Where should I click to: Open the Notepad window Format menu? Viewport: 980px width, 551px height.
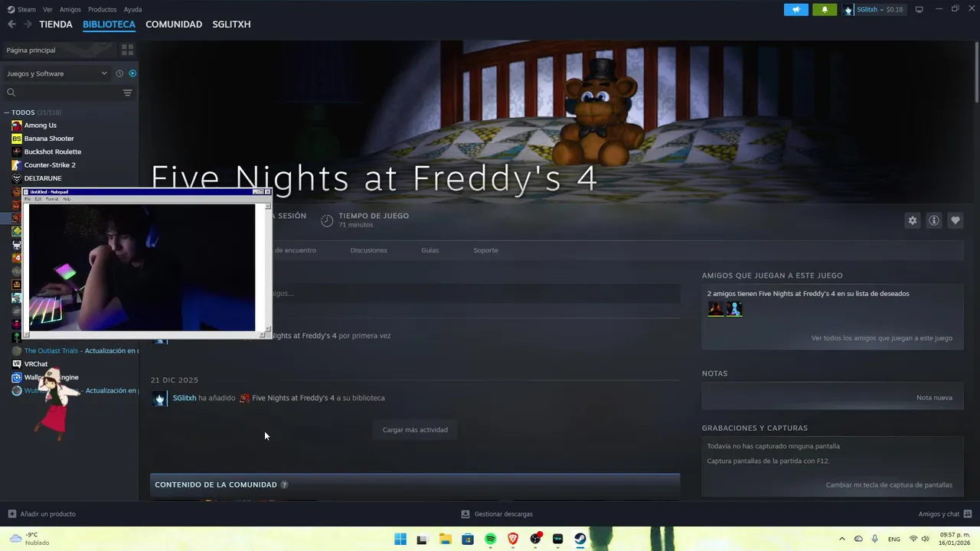point(52,199)
